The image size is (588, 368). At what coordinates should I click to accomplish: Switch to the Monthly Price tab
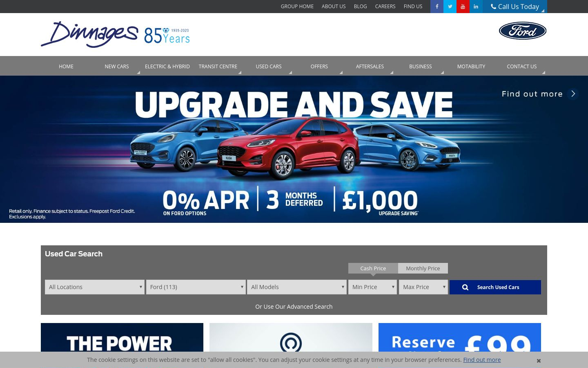[423, 268]
